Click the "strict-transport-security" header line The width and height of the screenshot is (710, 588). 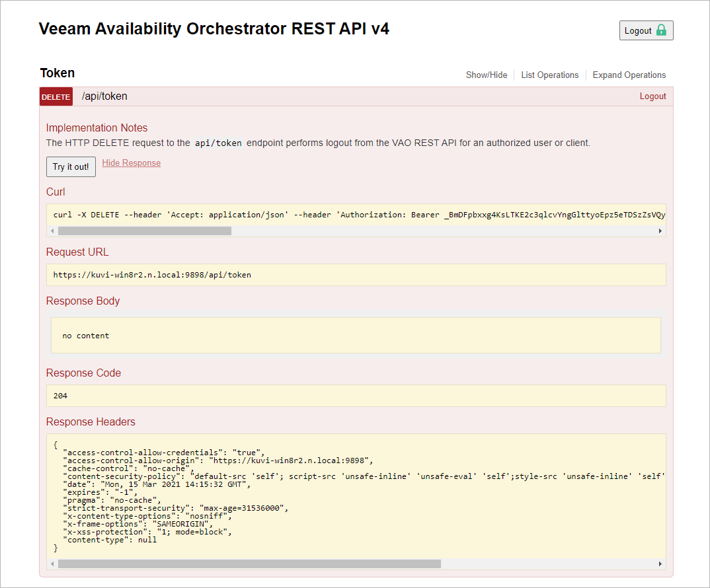pos(176,508)
